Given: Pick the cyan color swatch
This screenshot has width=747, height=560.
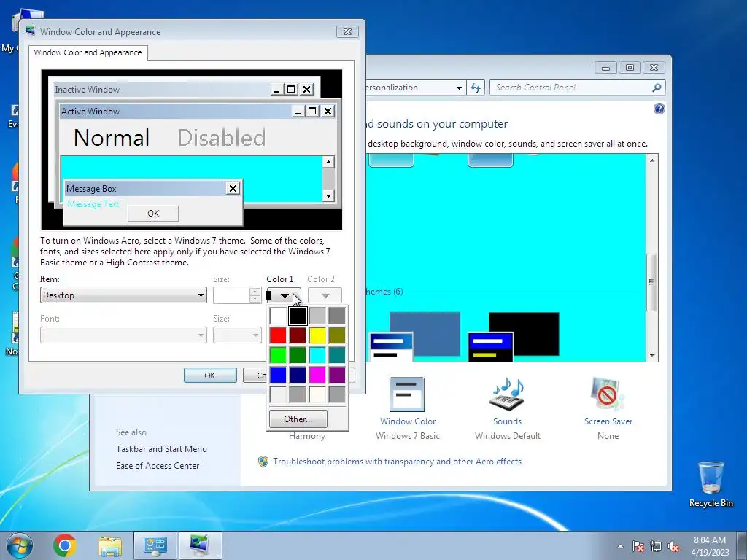Looking at the screenshot, I should click(x=317, y=355).
